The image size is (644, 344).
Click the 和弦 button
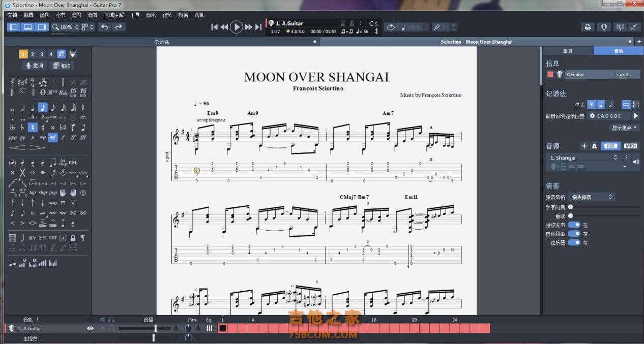(62, 66)
